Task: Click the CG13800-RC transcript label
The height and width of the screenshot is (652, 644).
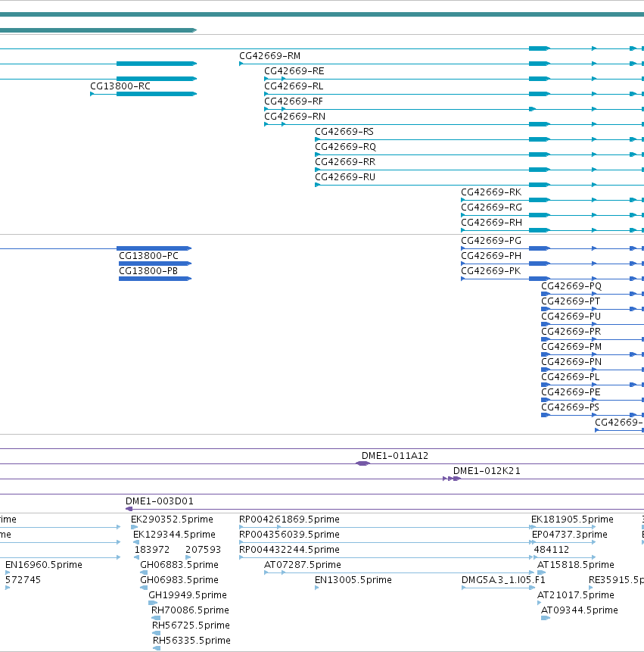Action: click(x=120, y=86)
